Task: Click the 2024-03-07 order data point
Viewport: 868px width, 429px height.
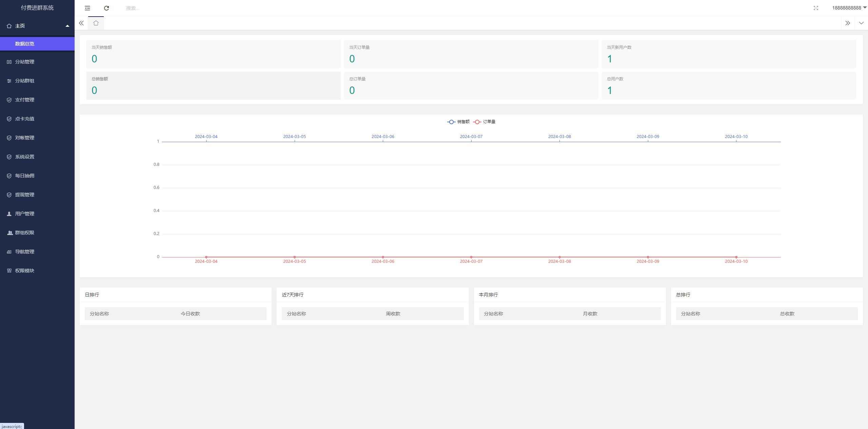Action: click(x=471, y=257)
